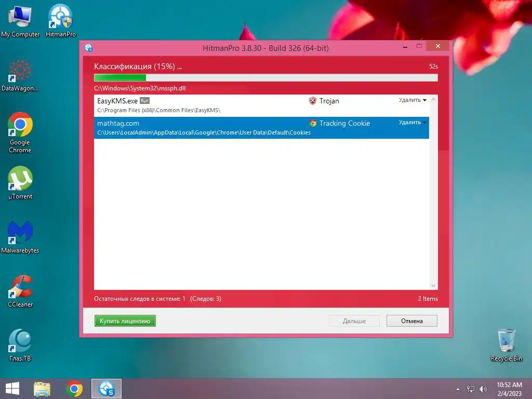
Task: Select the mathtag.com result row
Action: (262, 128)
